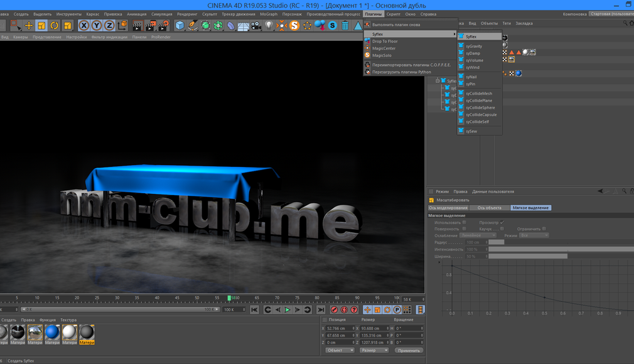The image size is (634, 364).
Task: Select the Move tool in toolbar
Action: click(x=29, y=26)
